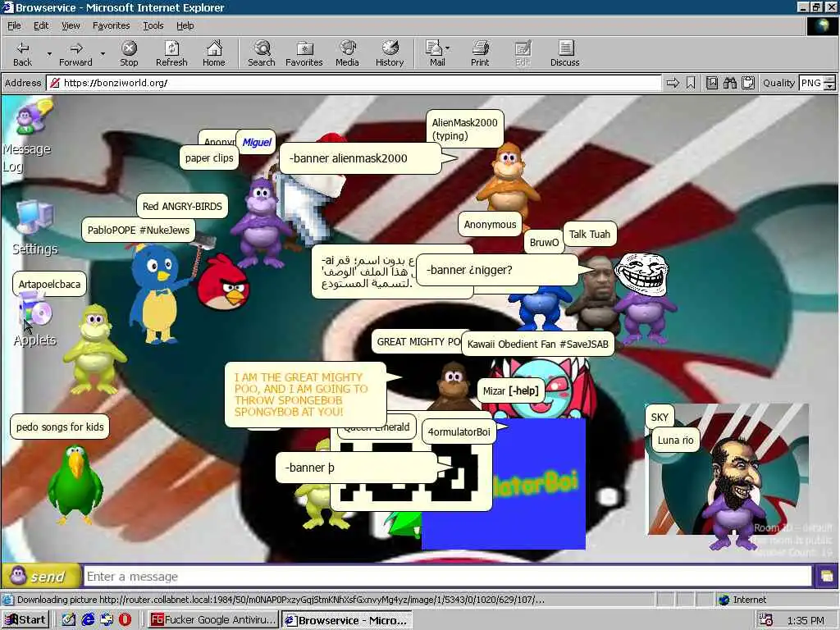Click the orange Bonzi under the AlienMask2000 tag
The image size is (840, 630).
[507, 180]
